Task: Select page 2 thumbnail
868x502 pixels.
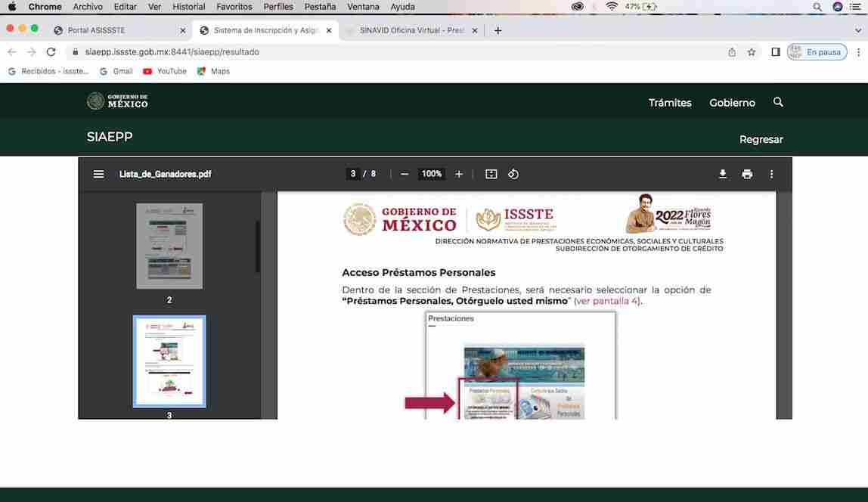Action: [x=169, y=246]
